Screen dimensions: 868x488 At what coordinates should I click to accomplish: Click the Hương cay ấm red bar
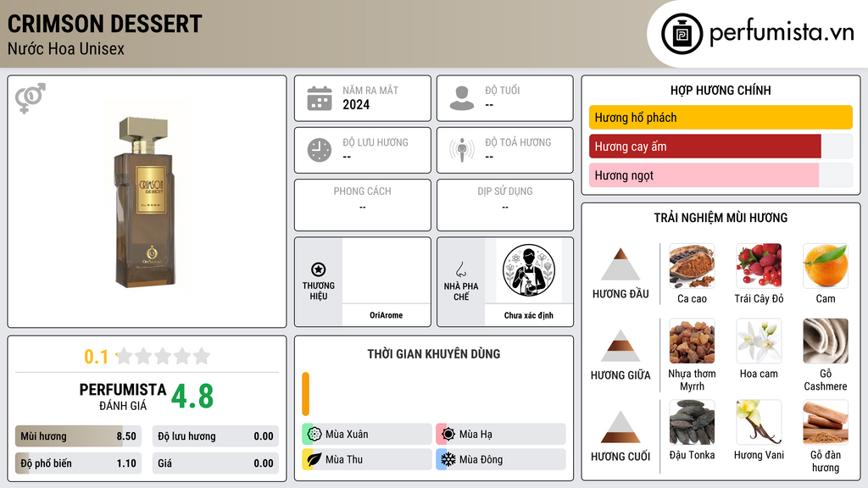click(704, 147)
